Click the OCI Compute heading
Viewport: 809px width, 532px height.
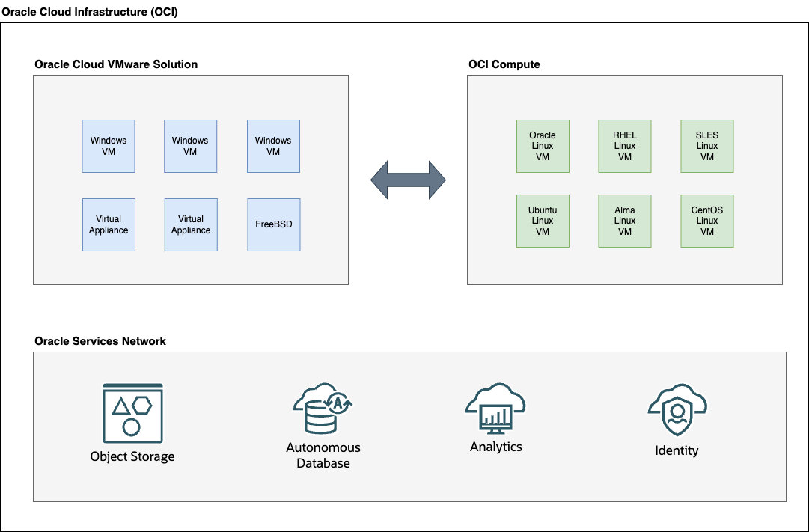[x=504, y=64]
